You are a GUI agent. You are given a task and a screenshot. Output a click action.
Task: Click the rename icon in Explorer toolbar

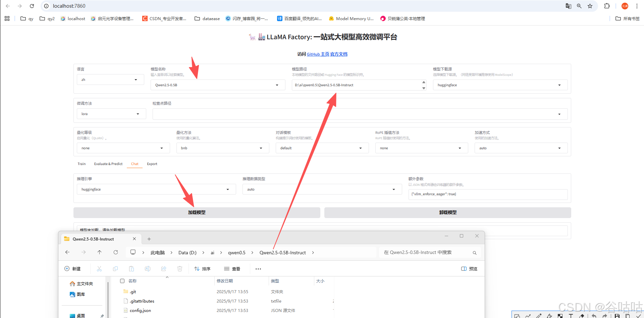pyautogui.click(x=148, y=269)
